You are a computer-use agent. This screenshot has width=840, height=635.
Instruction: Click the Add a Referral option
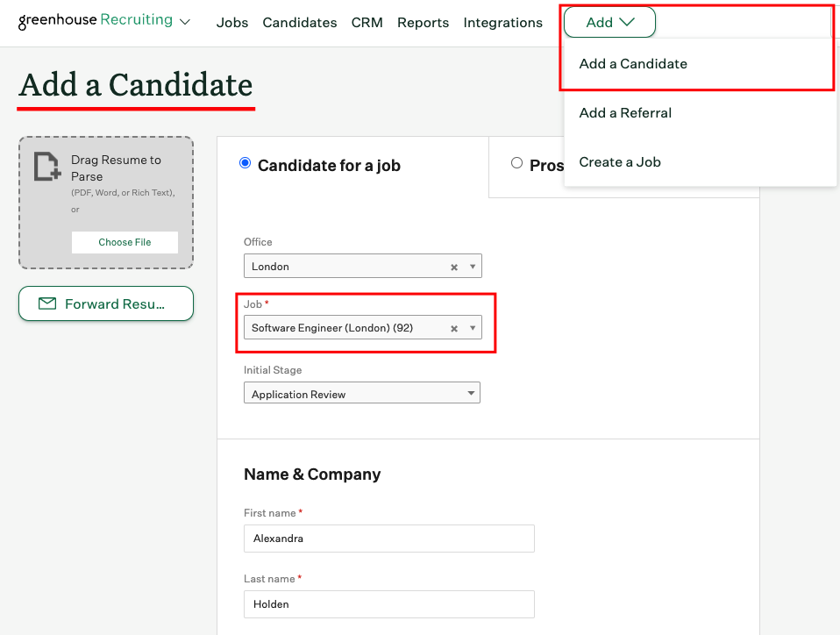tap(625, 112)
